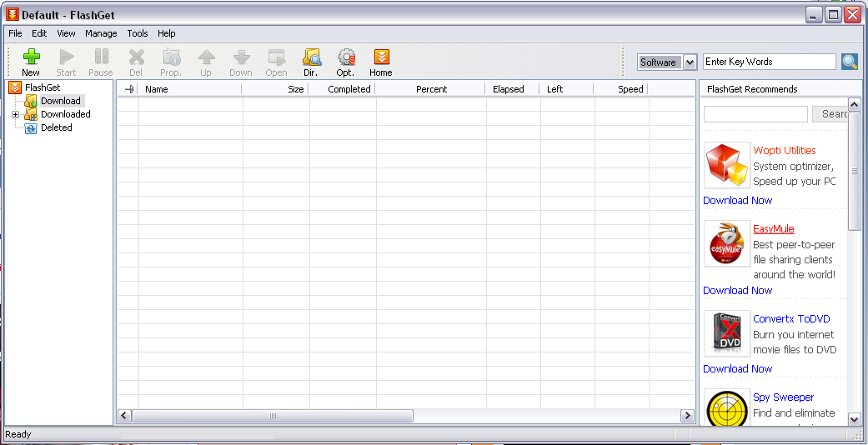868x445 pixels.
Task: Minimize the FlashGet window
Action: point(814,14)
